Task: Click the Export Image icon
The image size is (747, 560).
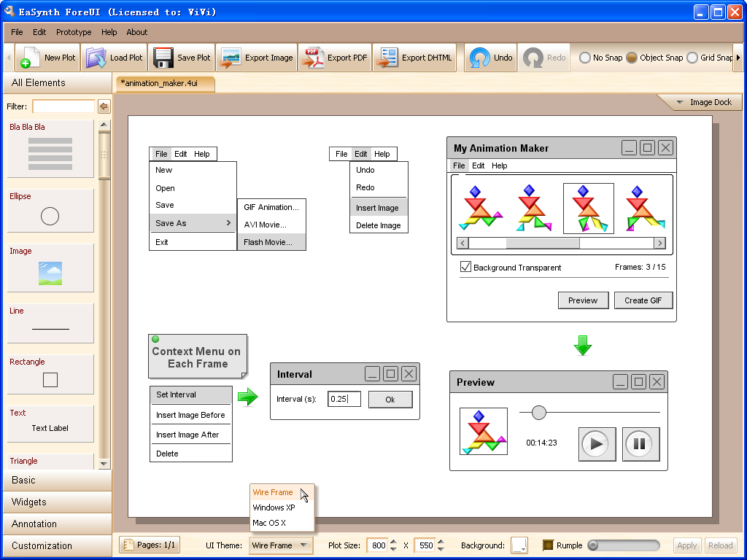Action: pos(231,58)
